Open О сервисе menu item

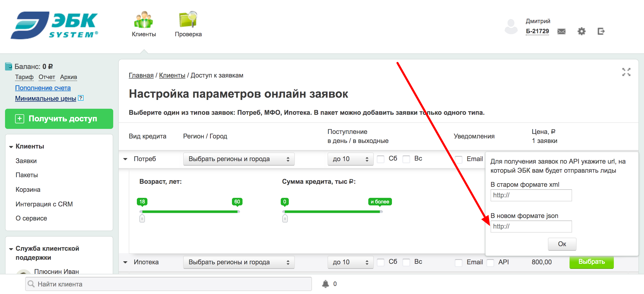(x=31, y=218)
